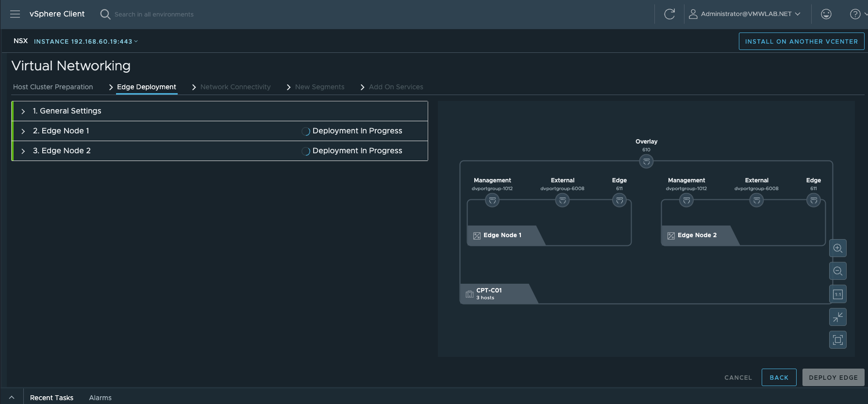This screenshot has width=868, height=404.
Task: Fit topology diagram to screen
Action: click(838, 340)
